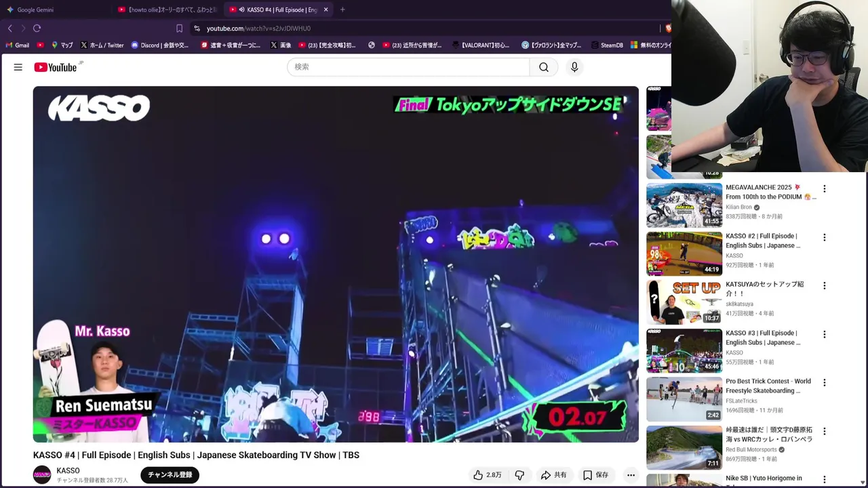Screen dimensions: 868x488
Task: Open 峠最速は誰だ Red Bull video thumbnail
Action: 684,447
